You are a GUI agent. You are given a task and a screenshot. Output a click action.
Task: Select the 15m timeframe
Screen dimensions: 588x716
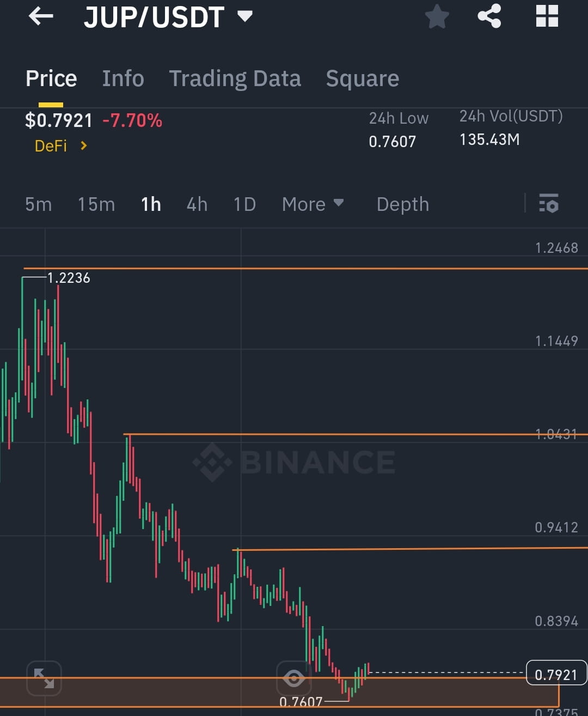(x=96, y=204)
